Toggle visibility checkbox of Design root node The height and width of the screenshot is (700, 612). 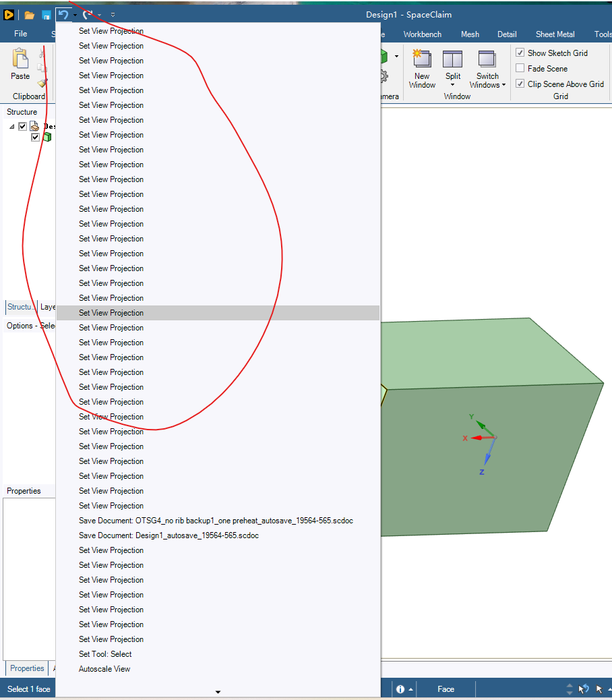click(22, 126)
